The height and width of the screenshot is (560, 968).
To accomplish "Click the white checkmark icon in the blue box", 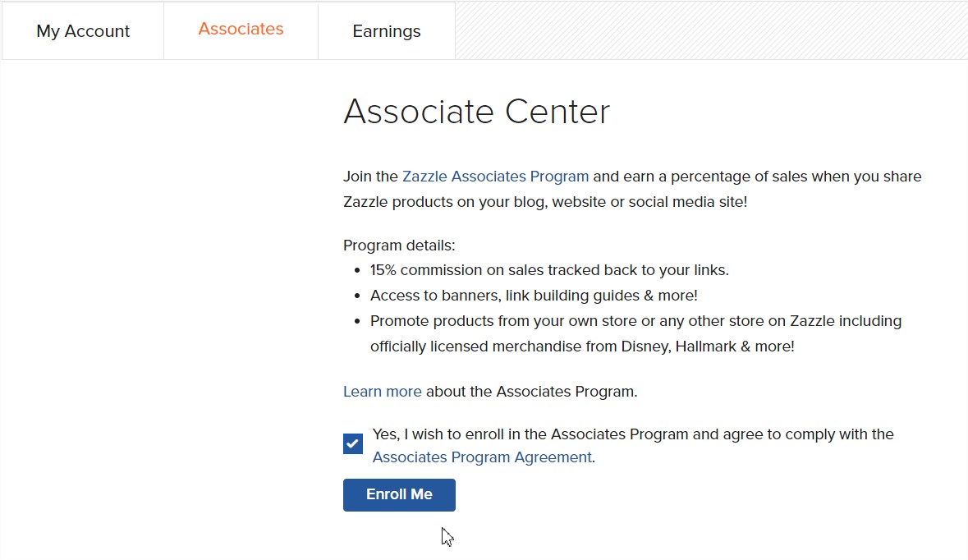I will click(x=353, y=443).
